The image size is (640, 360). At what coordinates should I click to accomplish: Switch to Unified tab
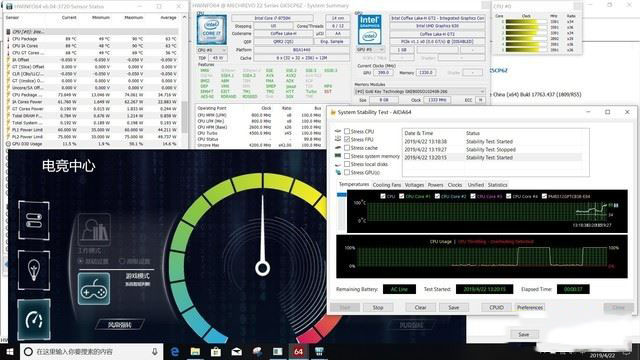click(476, 185)
